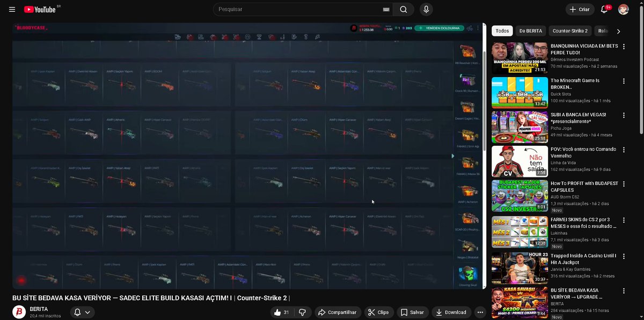Open 'AUG Storm CS2' channel name
The width and height of the screenshot is (644, 320).
point(565,197)
